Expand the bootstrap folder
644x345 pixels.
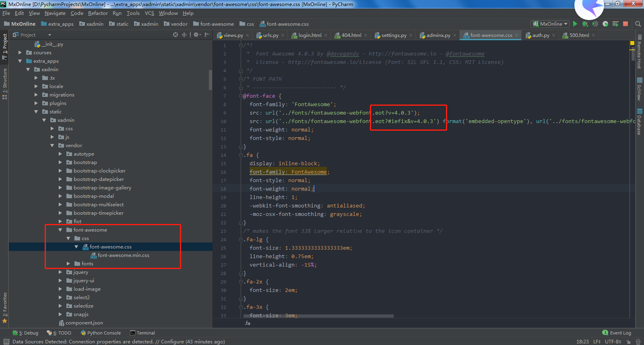coord(60,162)
